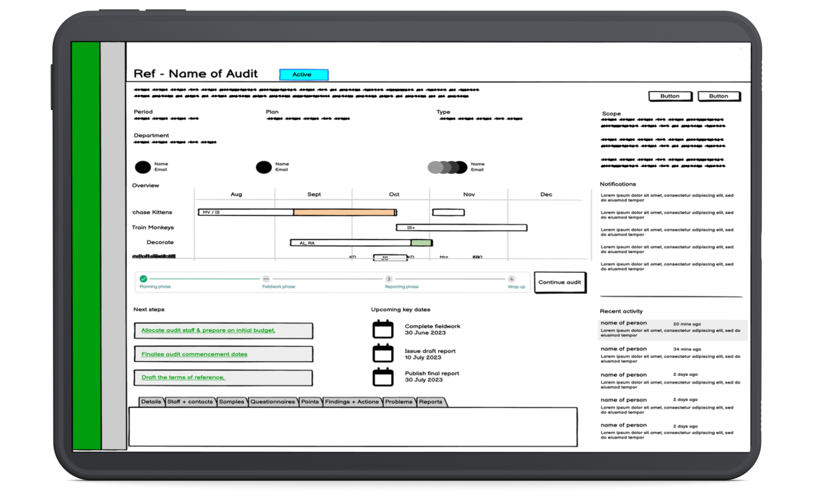Click calendar icon beside Issue draft report
Image resolution: width=833 pixels, height=504 pixels.
[x=382, y=353]
